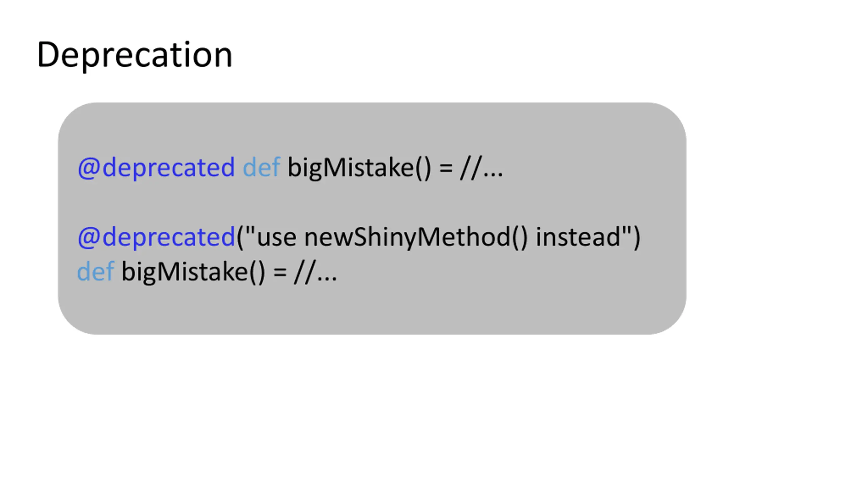This screenshot has width=868, height=488.
Task: Click the def keyword that starts the last code line
Action: click(x=96, y=271)
